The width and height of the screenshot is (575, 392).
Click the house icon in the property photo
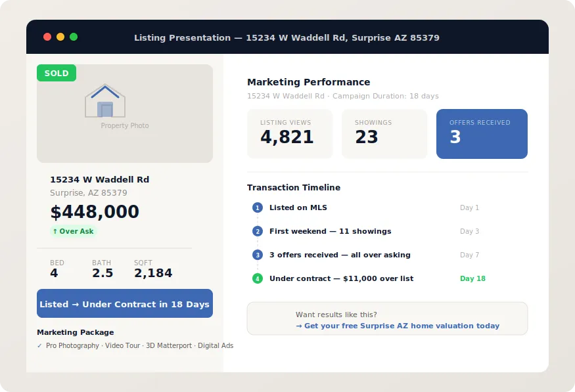pos(105,100)
